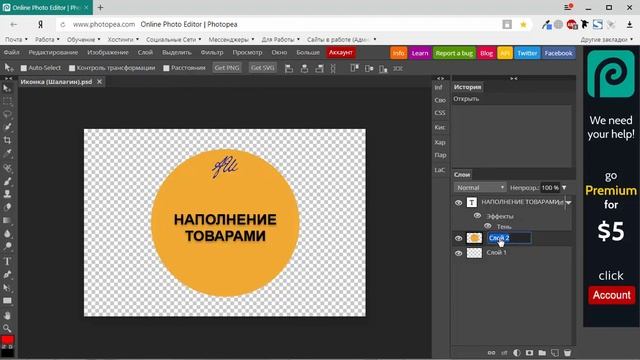This screenshot has width=640, height=360.
Task: Hide the НАПОЛНЕНИЕ ТОВАРАМИ text layer
Action: click(x=458, y=202)
